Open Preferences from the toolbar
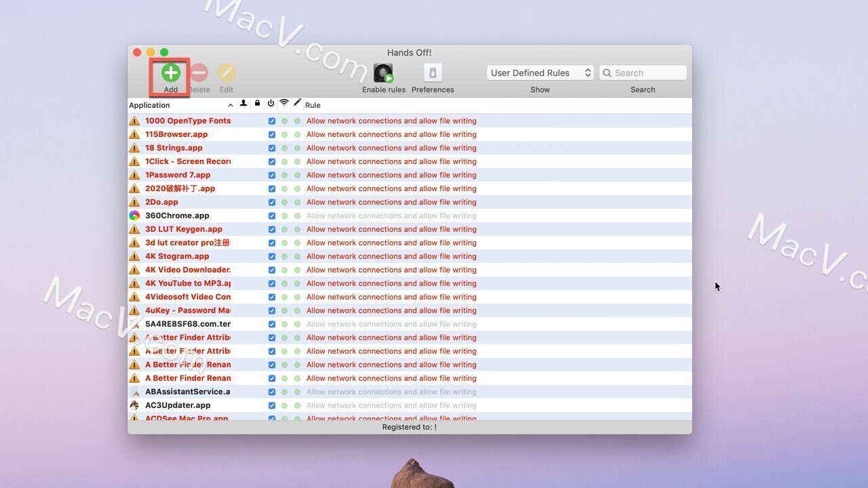 click(x=433, y=73)
